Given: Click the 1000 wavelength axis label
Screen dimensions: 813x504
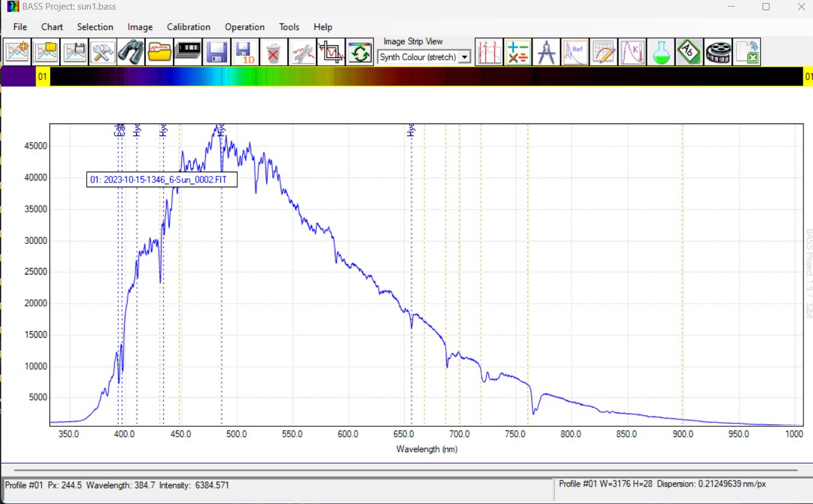Looking at the screenshot, I should [794, 434].
